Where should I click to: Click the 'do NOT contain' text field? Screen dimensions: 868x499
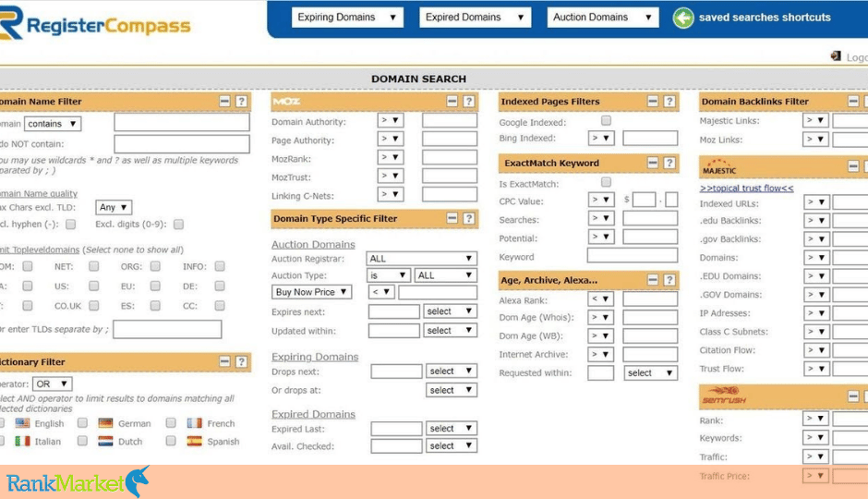click(x=182, y=144)
